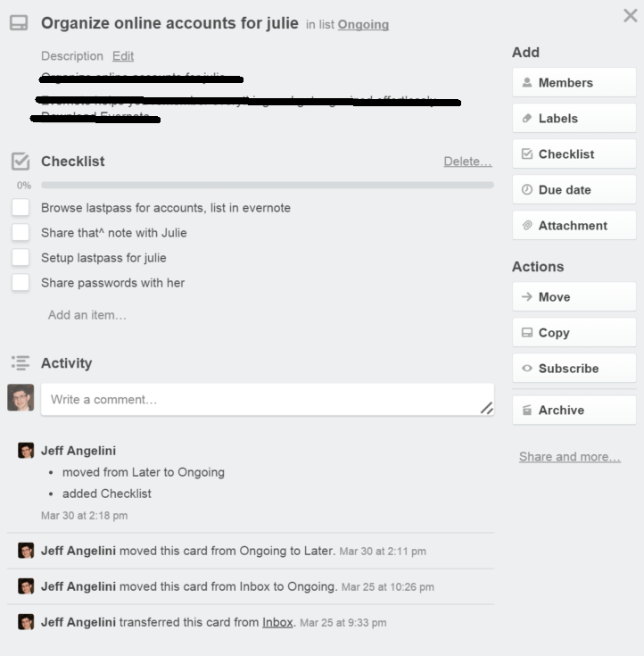Screen dimensions: 644x656
Task: Open the 'Share and more…' options
Action: pos(569,457)
